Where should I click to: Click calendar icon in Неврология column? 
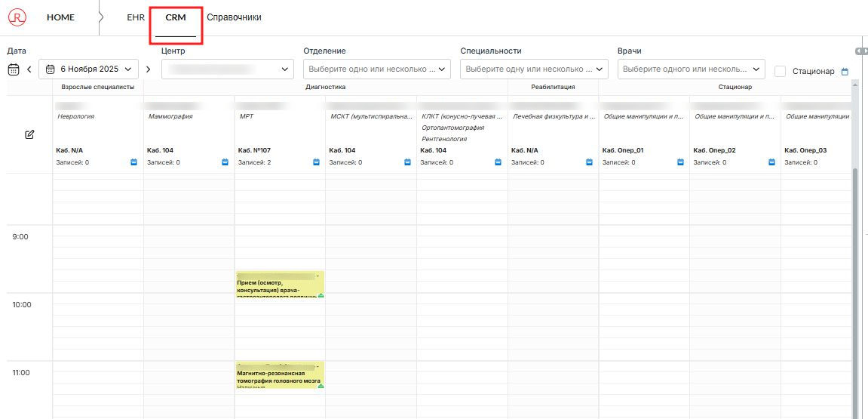pos(133,162)
